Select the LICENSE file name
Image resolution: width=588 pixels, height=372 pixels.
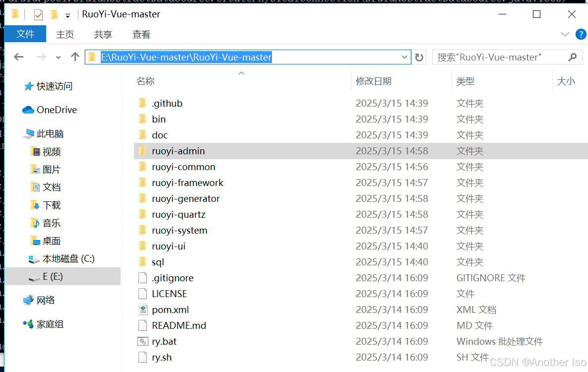(x=169, y=294)
